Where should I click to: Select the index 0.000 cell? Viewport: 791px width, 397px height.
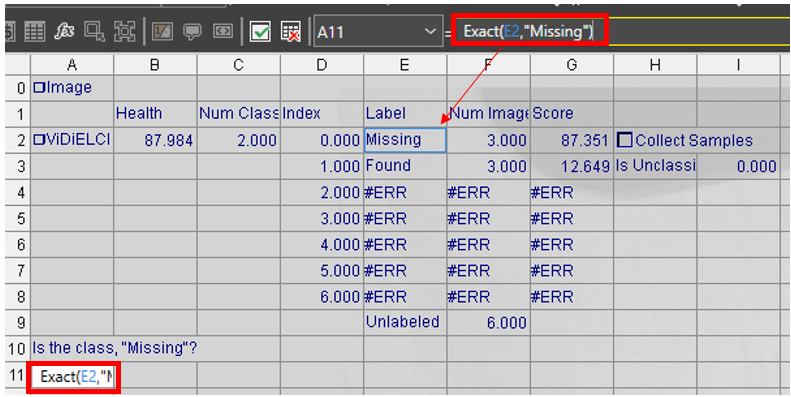click(322, 140)
